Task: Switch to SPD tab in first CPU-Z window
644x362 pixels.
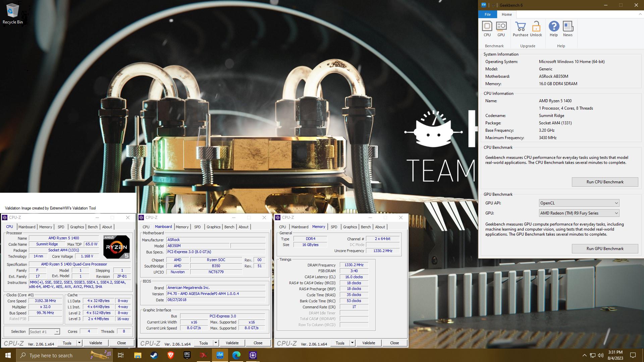Action: 61,227
